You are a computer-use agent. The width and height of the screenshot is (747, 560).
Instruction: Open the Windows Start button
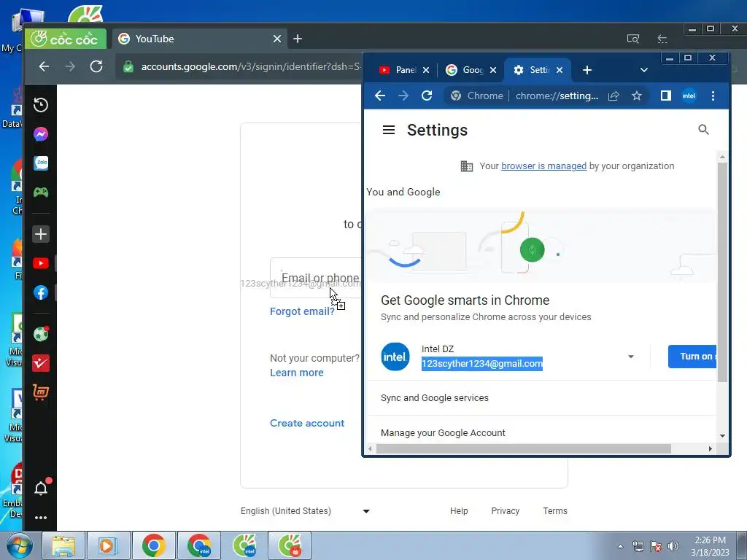point(18,545)
